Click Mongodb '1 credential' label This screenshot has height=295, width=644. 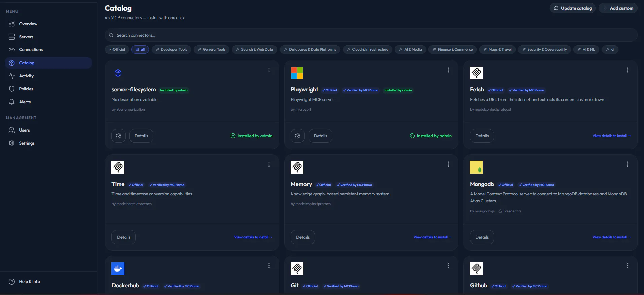tap(510, 211)
